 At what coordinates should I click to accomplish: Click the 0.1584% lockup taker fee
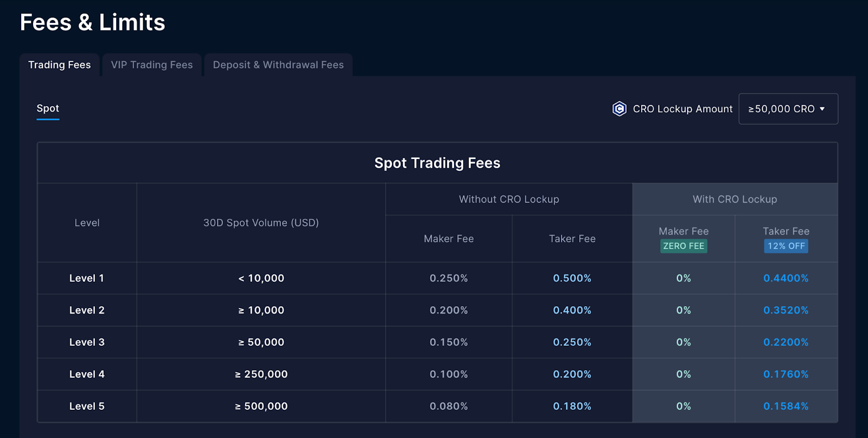[x=786, y=407]
